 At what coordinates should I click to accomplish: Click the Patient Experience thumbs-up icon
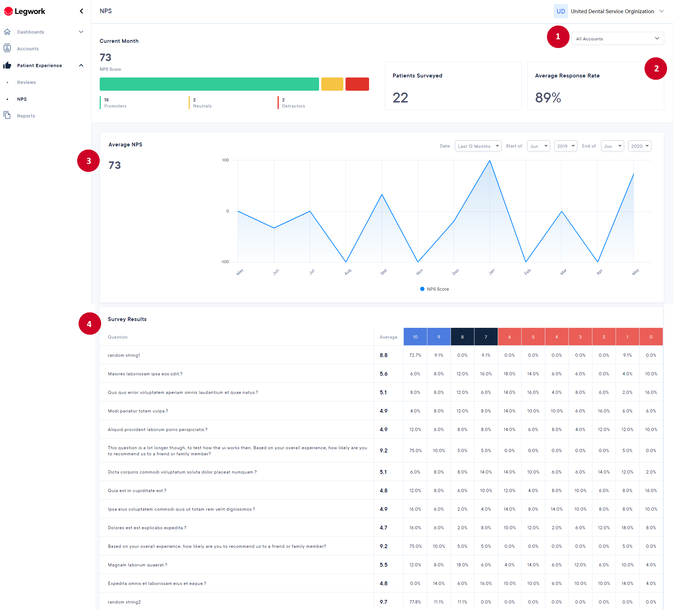[7, 65]
